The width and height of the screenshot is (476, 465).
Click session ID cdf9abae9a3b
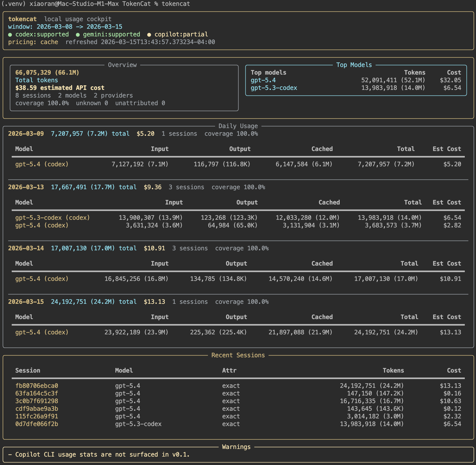tap(37, 409)
